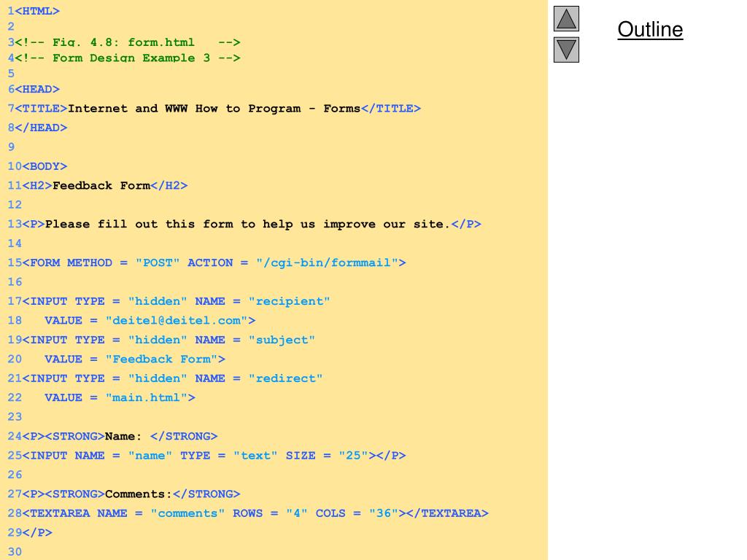Viewport: 747px width, 560px height.
Task: Click the "recipient" name value on line 17
Action: point(289,301)
